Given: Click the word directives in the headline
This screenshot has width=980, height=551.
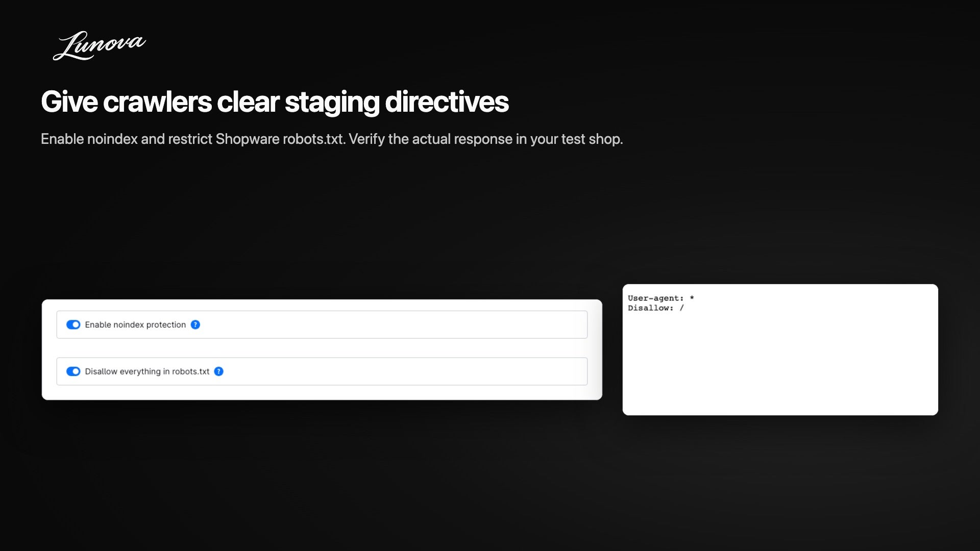Looking at the screenshot, I should coord(447,102).
